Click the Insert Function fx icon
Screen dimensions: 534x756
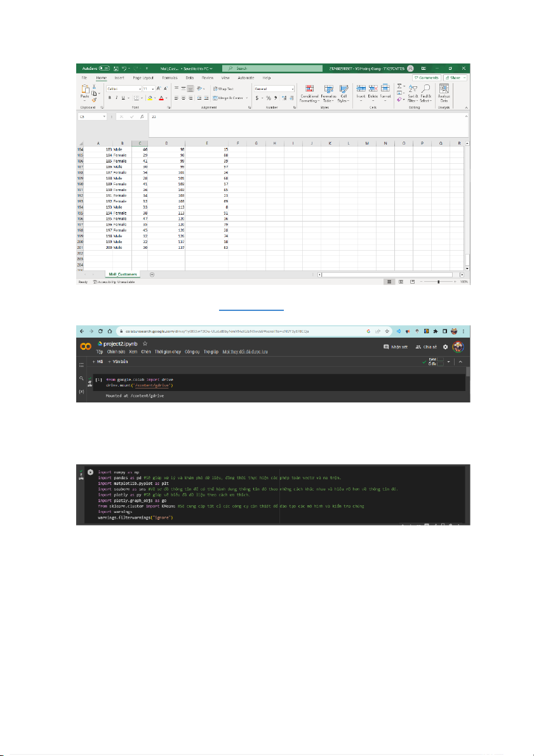pyautogui.click(x=142, y=117)
